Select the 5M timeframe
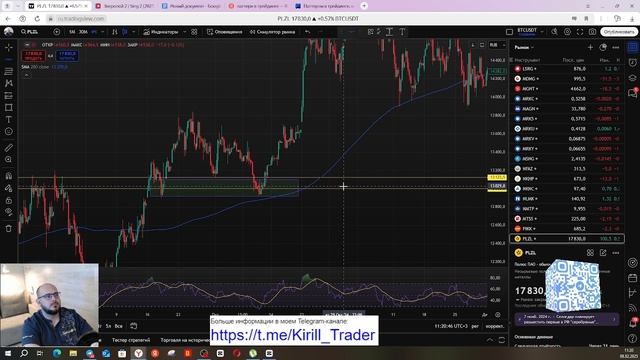This screenshot has height=360, width=640. click(72, 32)
